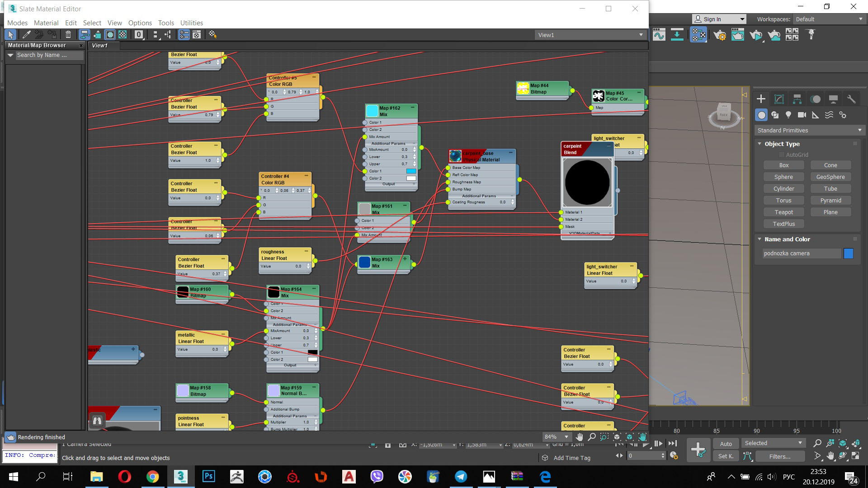Select the Lights category lightbulb icon

coord(788,115)
